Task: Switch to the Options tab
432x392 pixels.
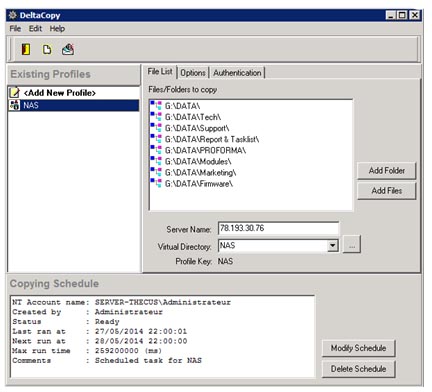Action: (x=193, y=73)
